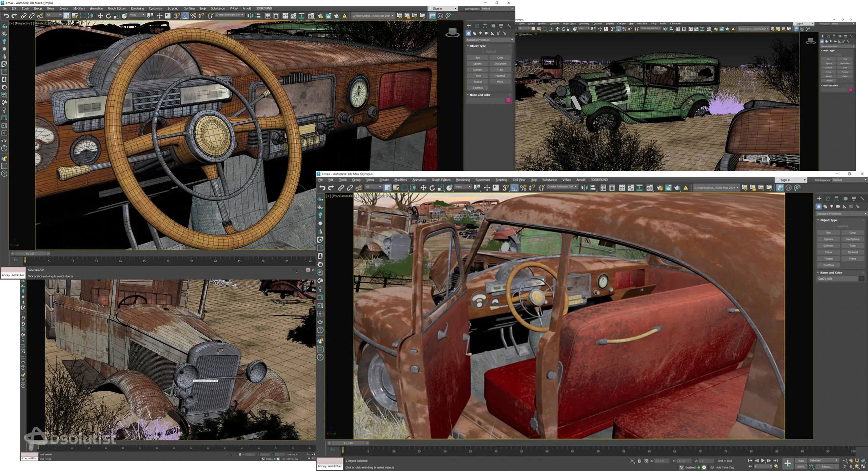Screen dimensions: 868x471
Task: Click GeoSphere button in top-left Object Type
Action: [500, 64]
